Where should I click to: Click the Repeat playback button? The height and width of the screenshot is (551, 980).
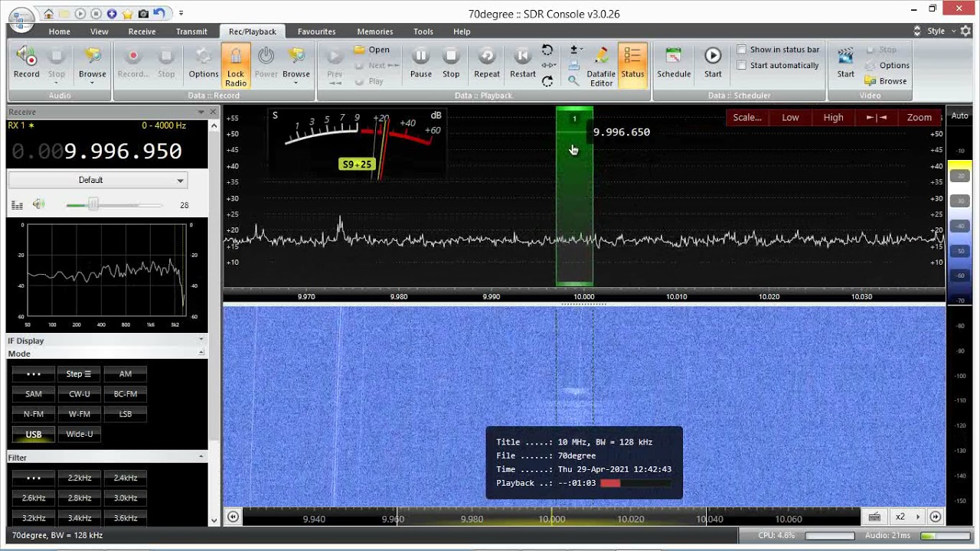tap(487, 63)
